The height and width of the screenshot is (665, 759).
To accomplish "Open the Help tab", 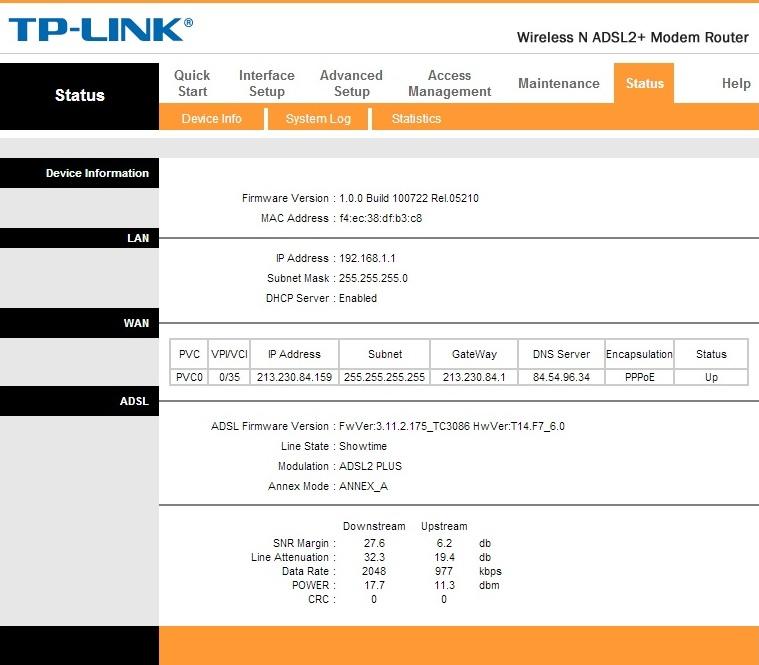I will 735,84.
